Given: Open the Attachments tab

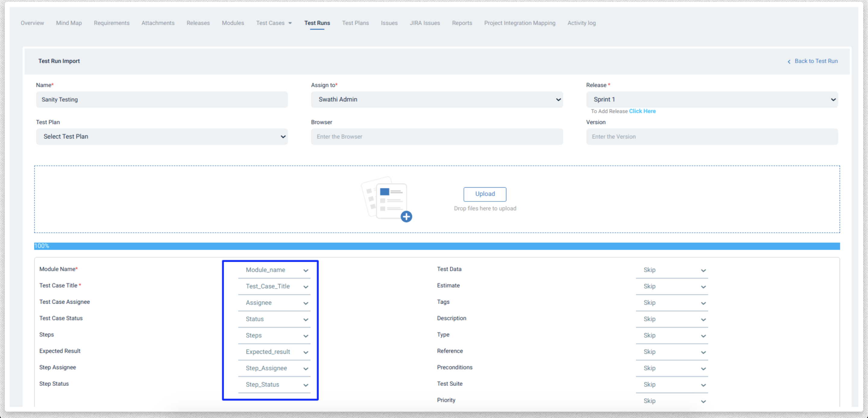Looking at the screenshot, I should (x=158, y=23).
